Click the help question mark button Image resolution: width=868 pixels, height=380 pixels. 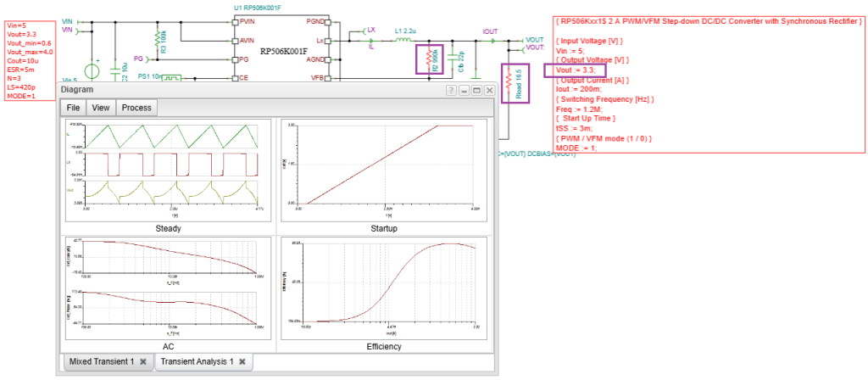[x=451, y=90]
